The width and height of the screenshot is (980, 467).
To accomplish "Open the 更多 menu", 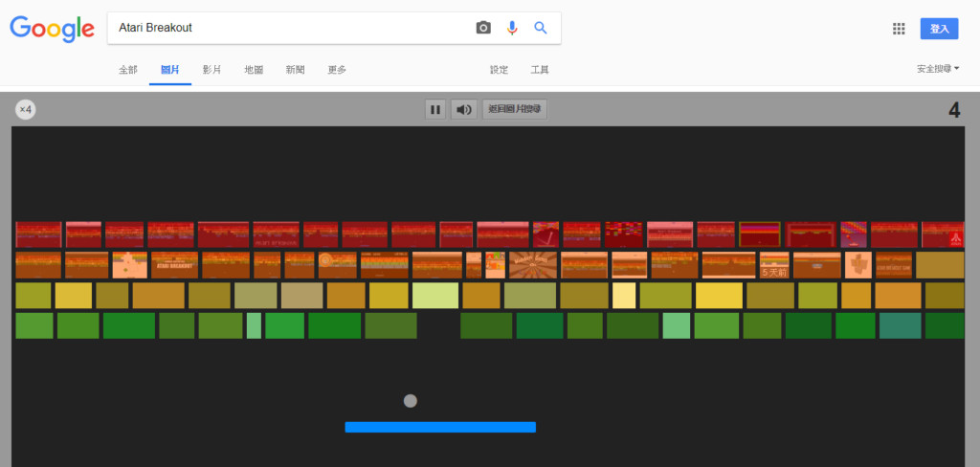I will [337, 70].
